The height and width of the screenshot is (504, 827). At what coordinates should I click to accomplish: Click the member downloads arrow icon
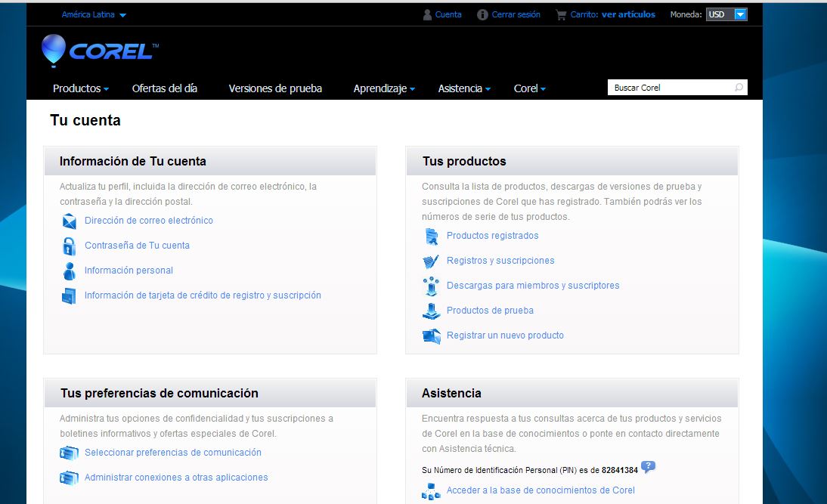(431, 286)
